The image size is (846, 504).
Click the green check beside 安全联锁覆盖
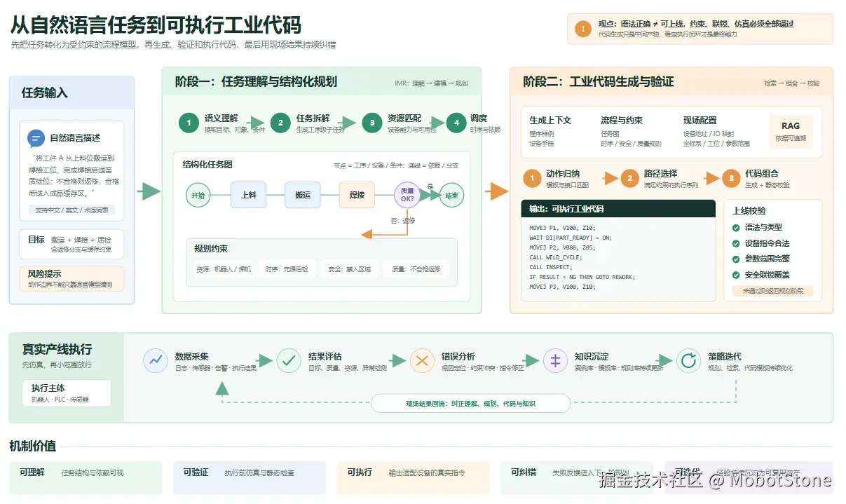click(736, 275)
